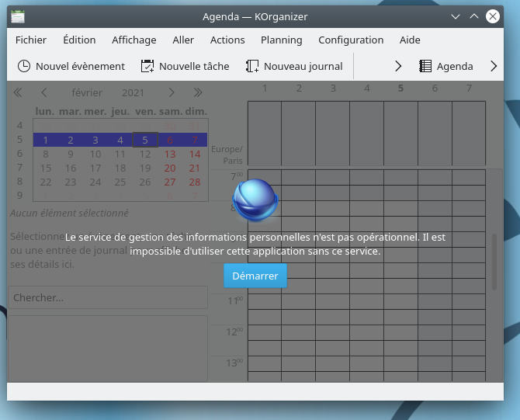Open the février month selector
The image size is (520, 420).
(x=87, y=92)
